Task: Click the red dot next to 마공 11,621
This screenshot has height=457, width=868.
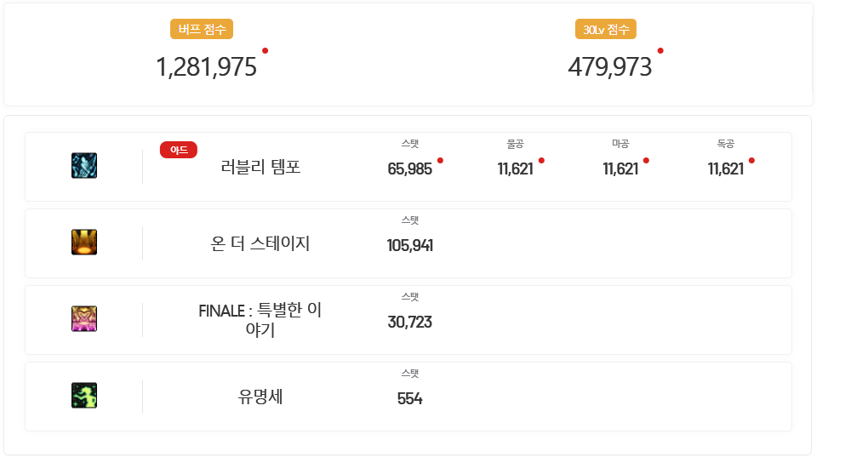Action: (646, 161)
